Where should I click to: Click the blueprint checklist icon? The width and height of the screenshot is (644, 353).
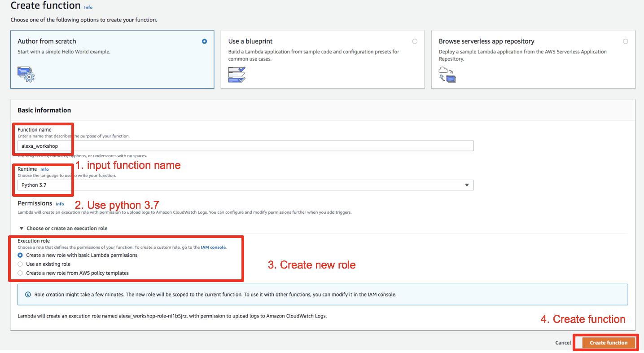pos(237,74)
